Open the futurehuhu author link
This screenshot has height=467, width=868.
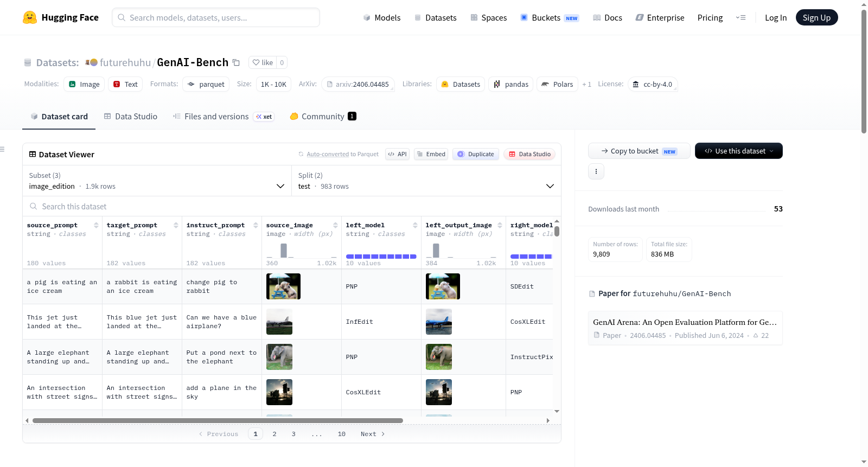click(125, 62)
